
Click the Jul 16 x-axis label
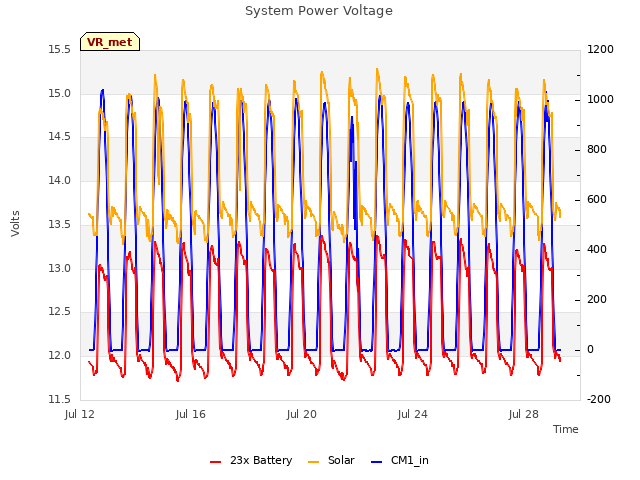(x=191, y=414)
